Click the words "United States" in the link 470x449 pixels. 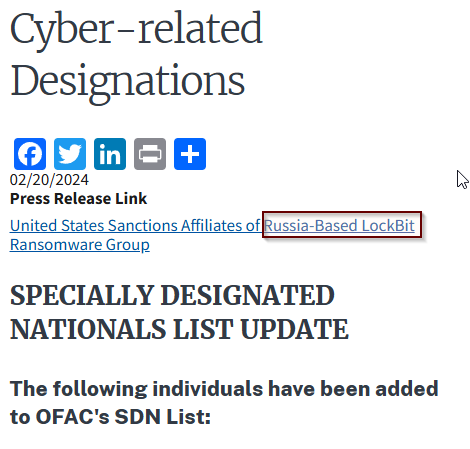(57, 226)
